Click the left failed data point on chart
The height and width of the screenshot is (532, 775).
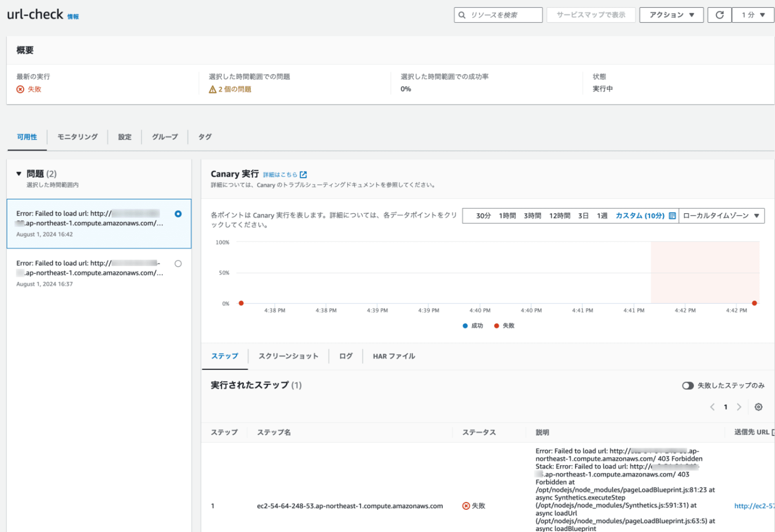[241, 303]
